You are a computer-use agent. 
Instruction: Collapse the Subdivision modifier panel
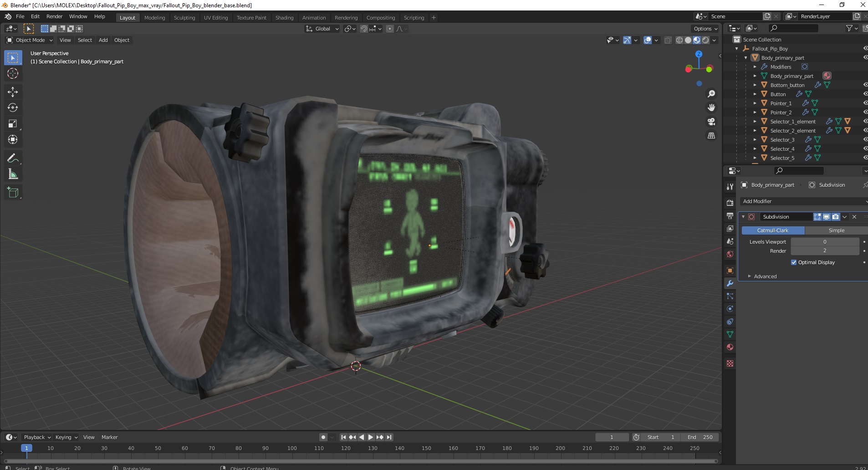point(743,217)
